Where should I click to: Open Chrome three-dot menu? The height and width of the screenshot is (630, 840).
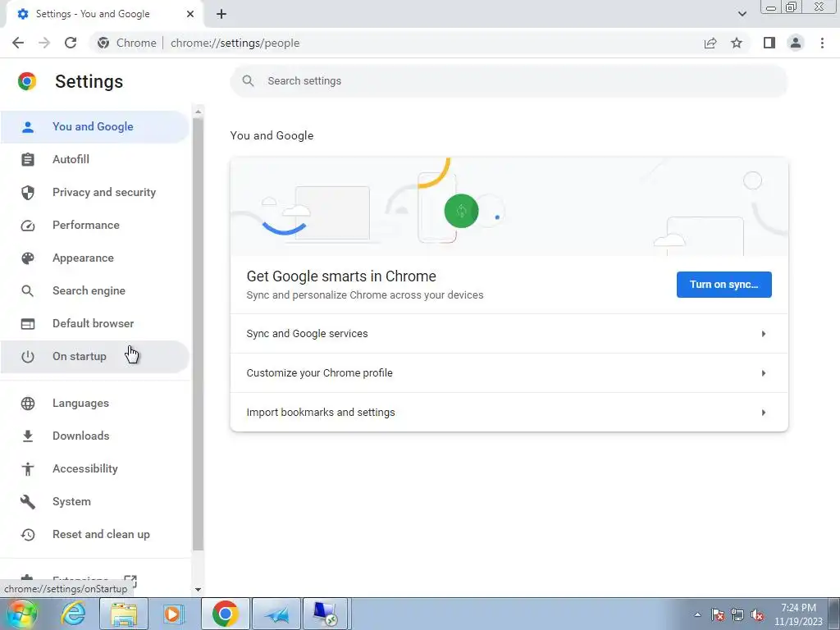point(822,43)
